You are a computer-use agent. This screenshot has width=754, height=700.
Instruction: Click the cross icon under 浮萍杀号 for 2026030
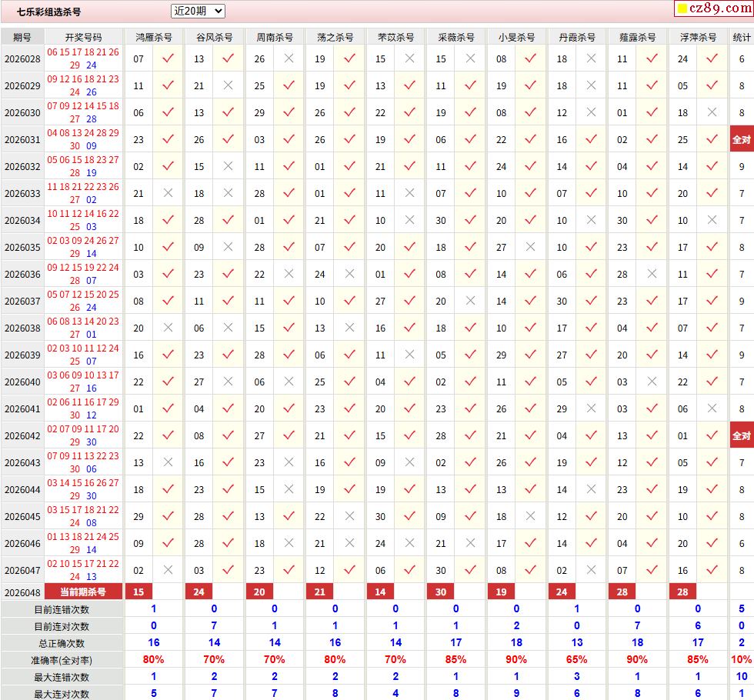tap(712, 112)
